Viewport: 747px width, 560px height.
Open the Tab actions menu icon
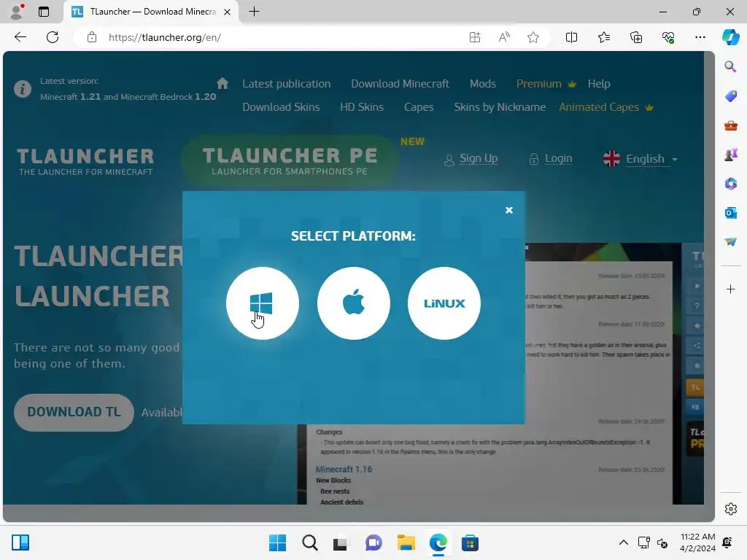coord(43,12)
